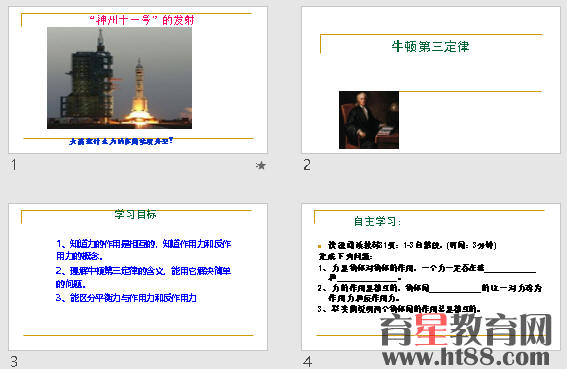Select the 自主学习 slide thumbnail

click(x=431, y=277)
